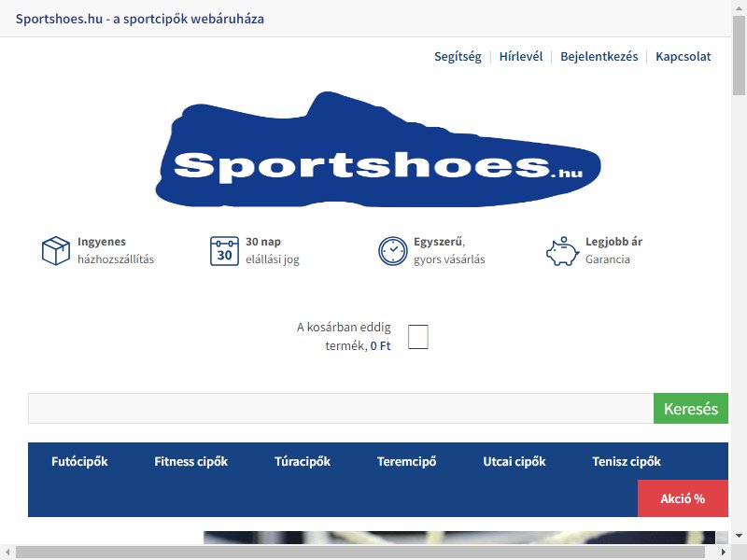This screenshot has width=747, height=560.
Task: Click the scroll left arrow of horizontal scrollbar
Action: click(7, 553)
